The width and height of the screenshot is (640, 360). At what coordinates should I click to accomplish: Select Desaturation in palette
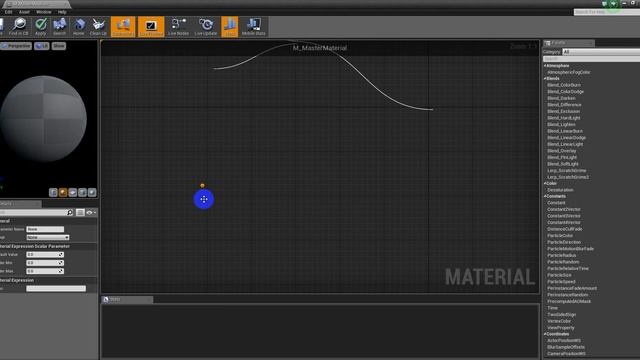pos(560,190)
